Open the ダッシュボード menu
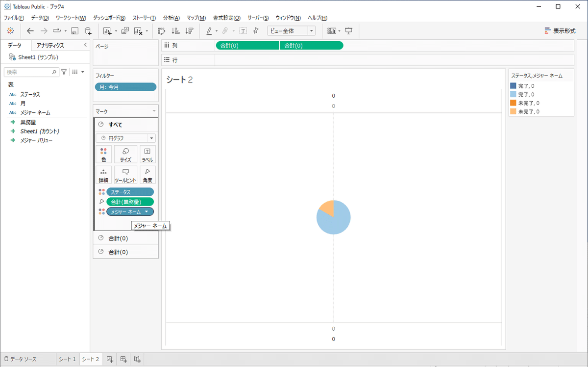Screen dimensions: 588x367 pyautogui.click(x=109, y=18)
